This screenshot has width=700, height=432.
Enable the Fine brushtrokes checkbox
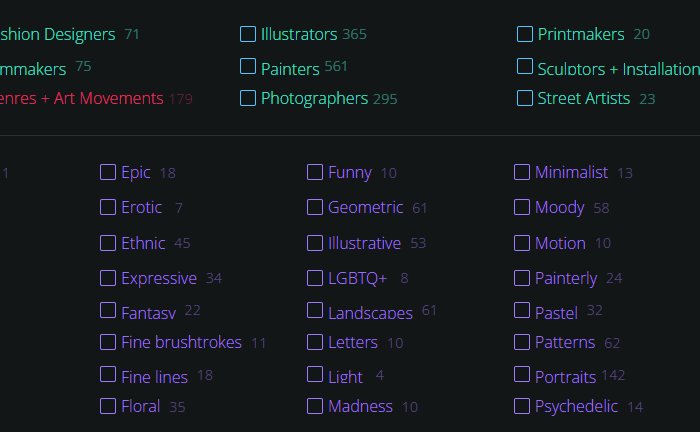tap(108, 342)
